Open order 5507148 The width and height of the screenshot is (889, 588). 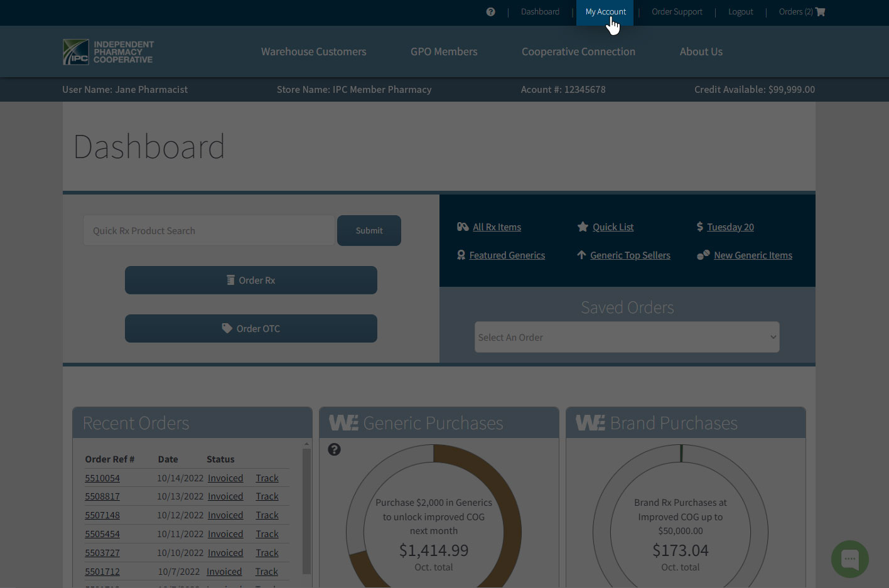[102, 515]
